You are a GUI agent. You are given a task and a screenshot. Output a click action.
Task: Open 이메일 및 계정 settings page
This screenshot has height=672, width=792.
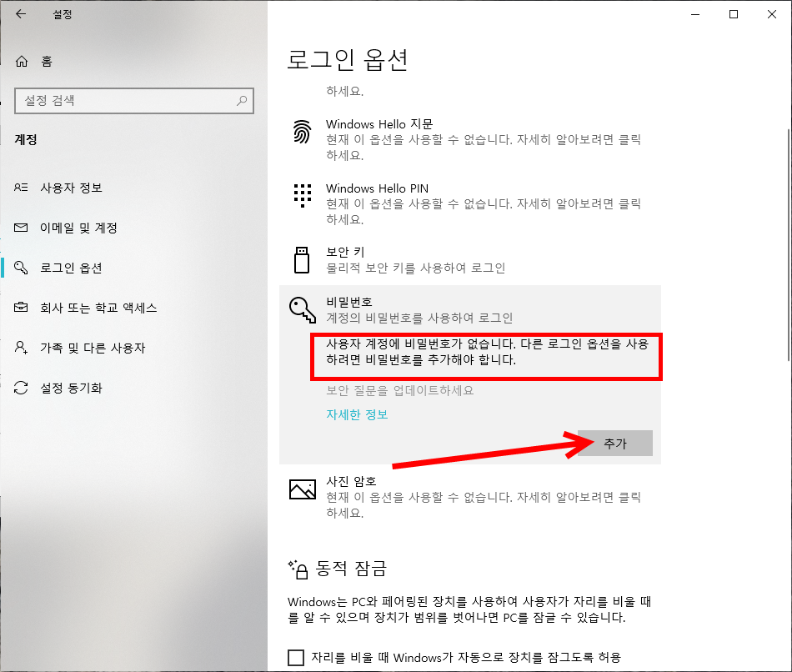coord(79,228)
